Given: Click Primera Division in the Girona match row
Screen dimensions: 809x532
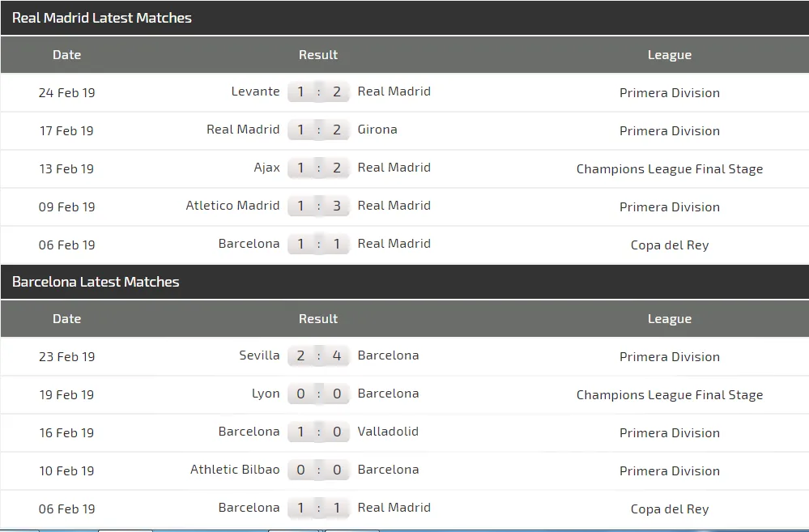Looking at the screenshot, I should tap(670, 131).
